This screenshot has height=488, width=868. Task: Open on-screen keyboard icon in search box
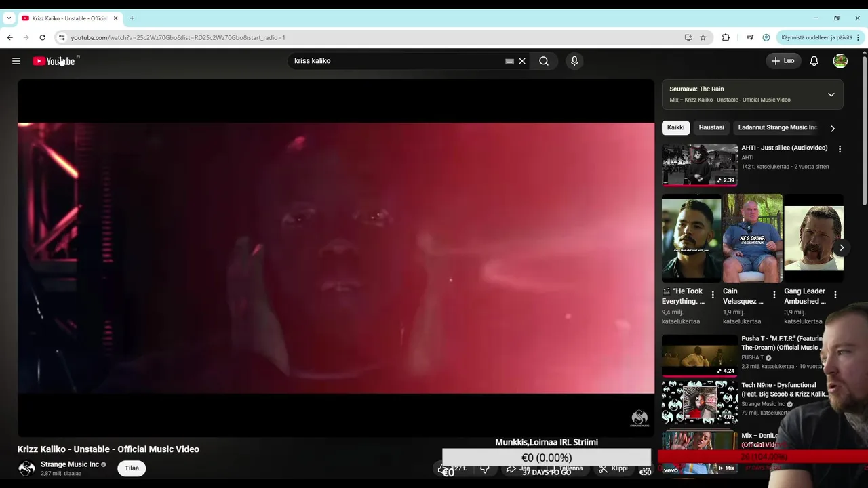click(x=509, y=61)
